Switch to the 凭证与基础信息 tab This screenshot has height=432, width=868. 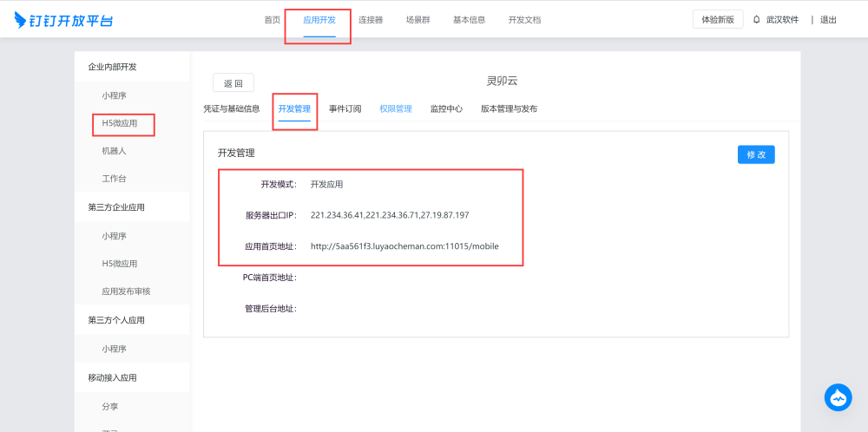[x=232, y=109]
